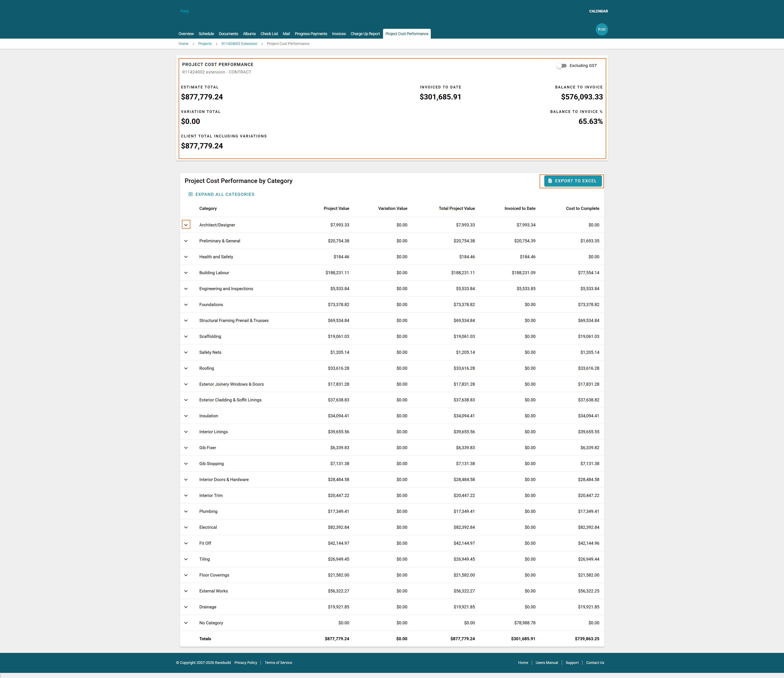Open the Privacy Policy footer link
Viewport: 784px width, 678px height.
[x=246, y=663]
